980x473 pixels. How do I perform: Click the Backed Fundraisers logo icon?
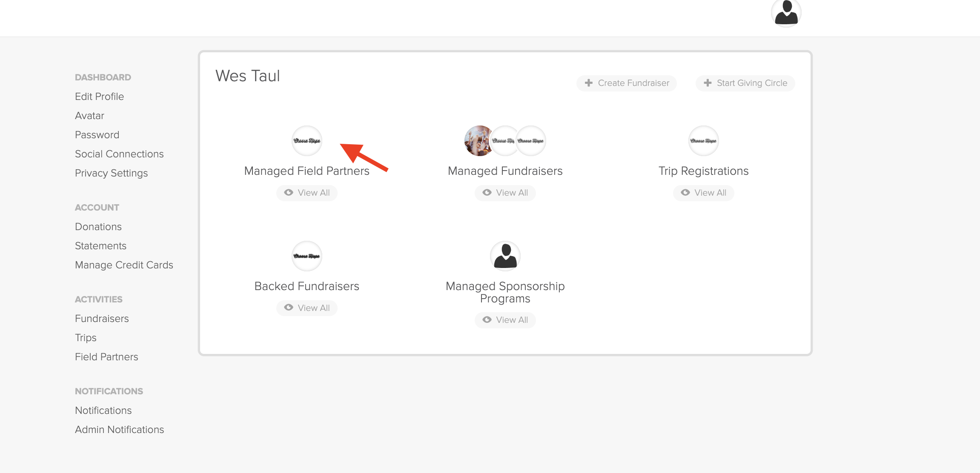tap(307, 256)
